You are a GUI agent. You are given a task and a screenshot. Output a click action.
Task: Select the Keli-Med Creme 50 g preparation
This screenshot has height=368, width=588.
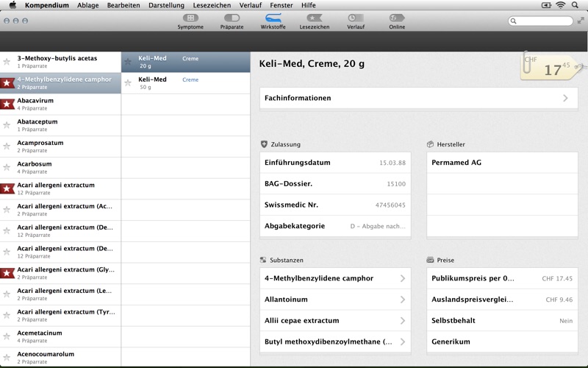click(186, 83)
